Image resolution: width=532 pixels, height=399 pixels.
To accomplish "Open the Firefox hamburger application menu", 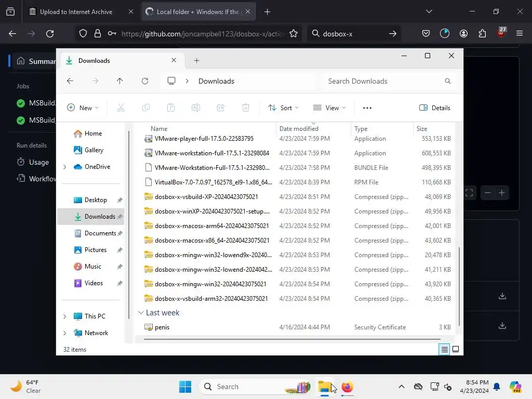I will point(520,34).
